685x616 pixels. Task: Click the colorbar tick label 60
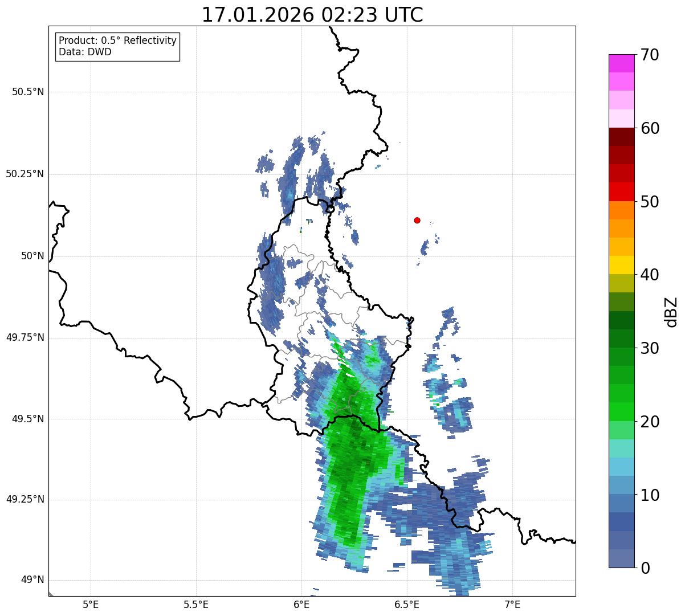(650, 128)
